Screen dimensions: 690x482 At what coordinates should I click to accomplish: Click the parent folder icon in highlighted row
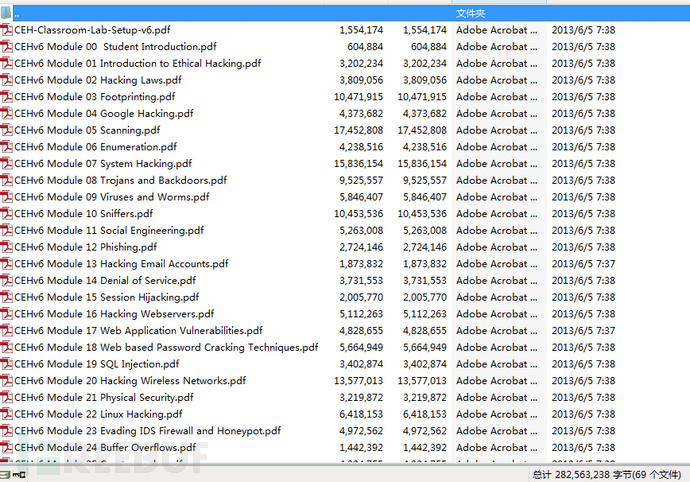coord(6,13)
